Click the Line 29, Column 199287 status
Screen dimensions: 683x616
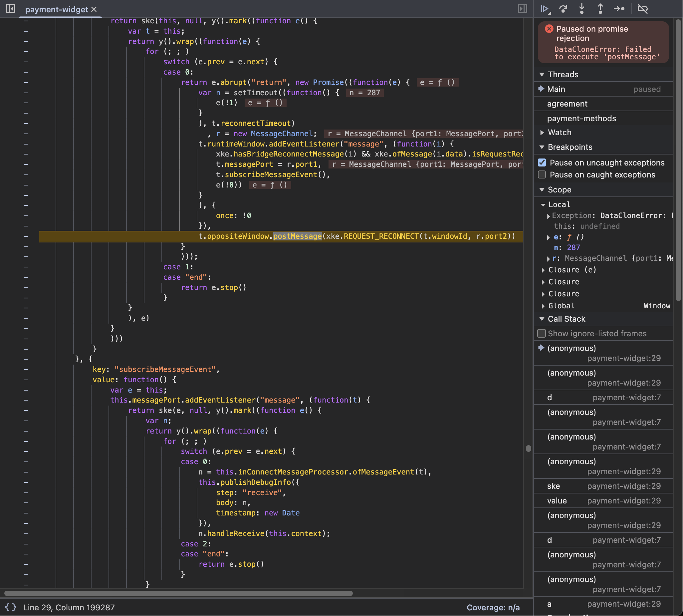pyautogui.click(x=69, y=608)
